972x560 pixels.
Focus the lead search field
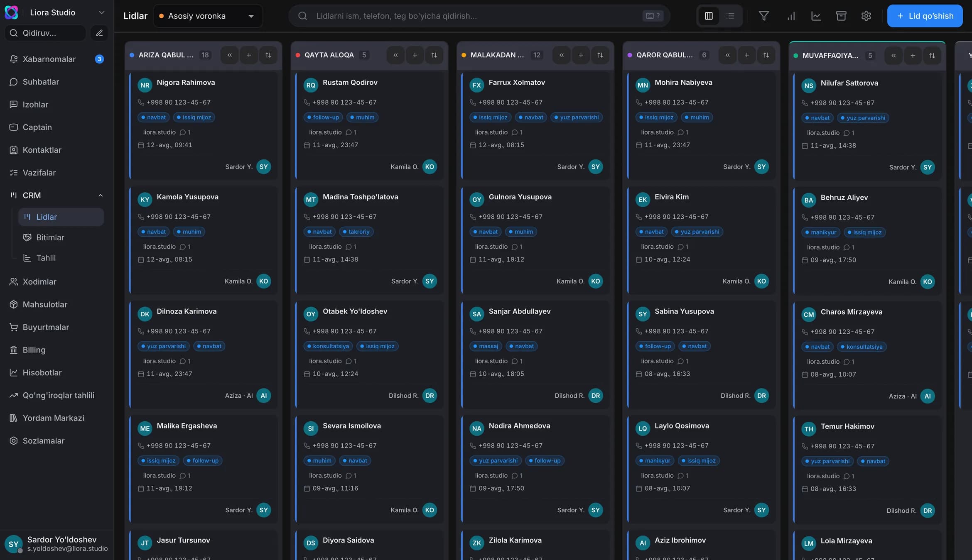479,16
